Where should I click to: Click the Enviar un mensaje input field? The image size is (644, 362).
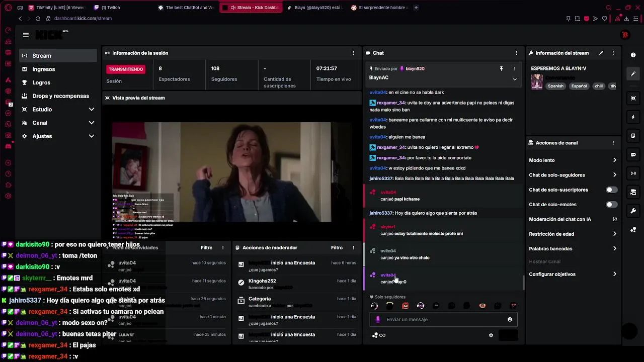[443, 319]
